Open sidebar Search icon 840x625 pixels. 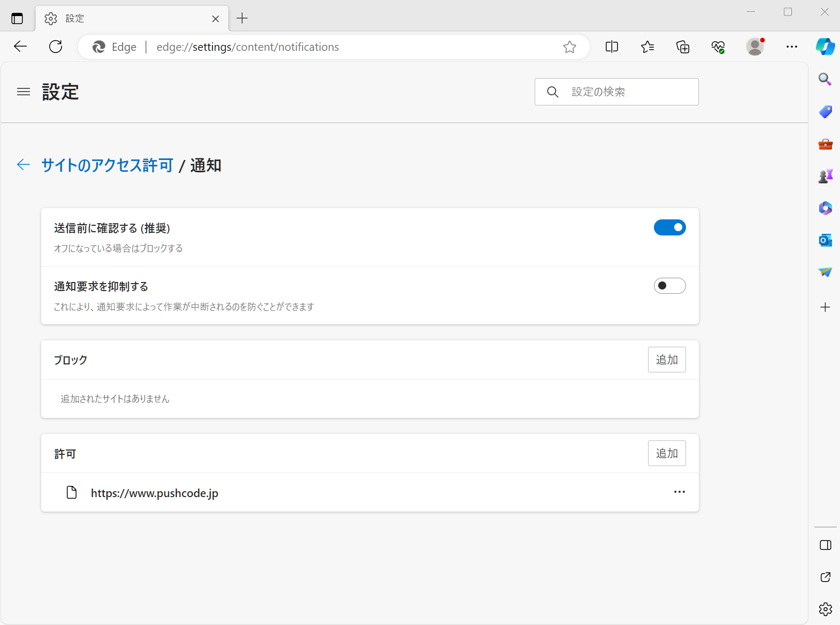click(x=825, y=80)
